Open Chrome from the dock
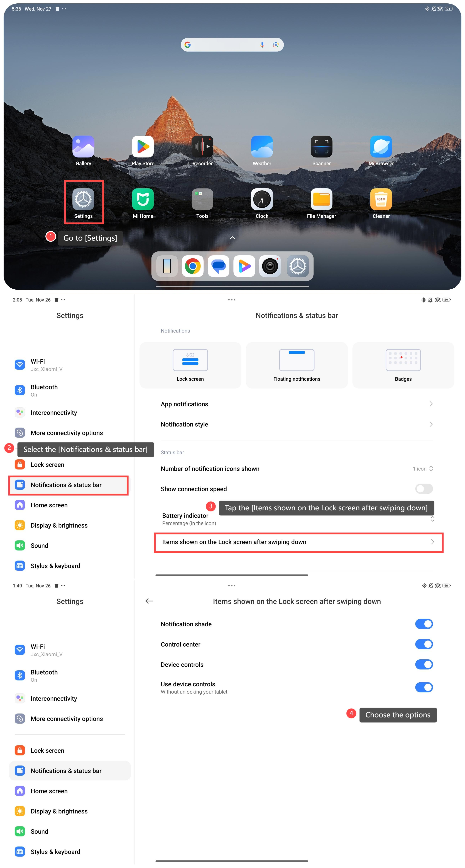Image resolution: width=465 pixels, height=868 pixels. click(x=193, y=266)
